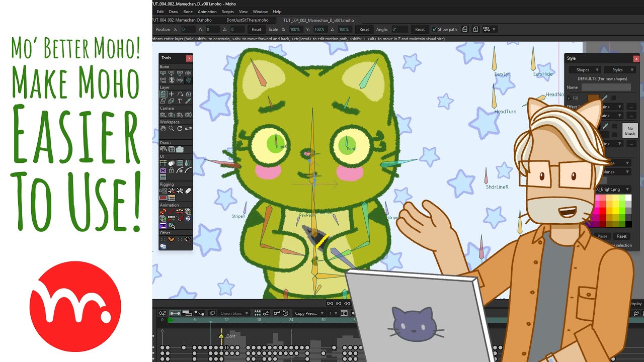Select the Orbit Workspace tool
Image resolution: width=644 pixels, height=362 pixels.
(x=188, y=129)
